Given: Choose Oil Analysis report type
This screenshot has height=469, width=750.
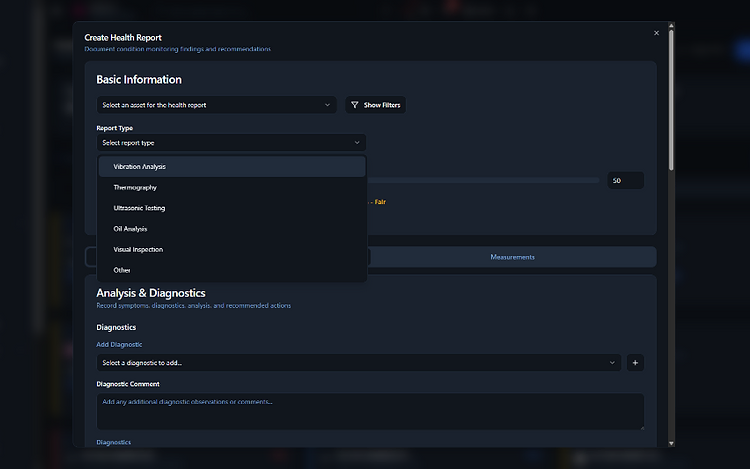Looking at the screenshot, I should tap(232, 229).
